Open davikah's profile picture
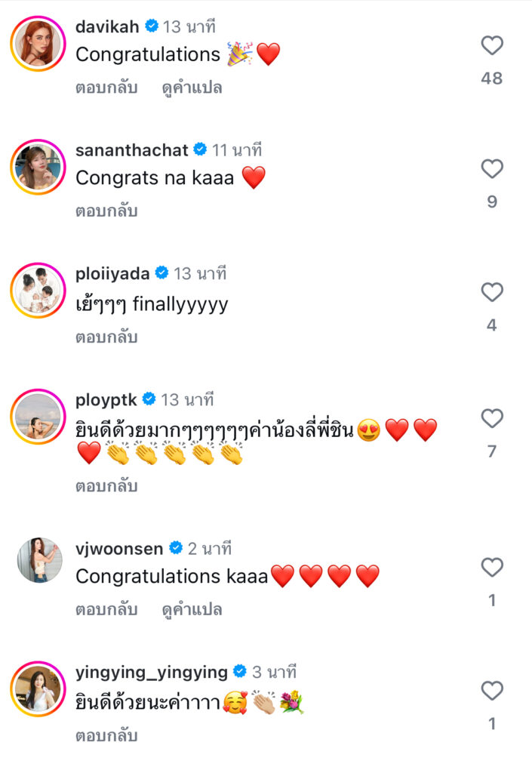532x773 pixels. pos(39,45)
